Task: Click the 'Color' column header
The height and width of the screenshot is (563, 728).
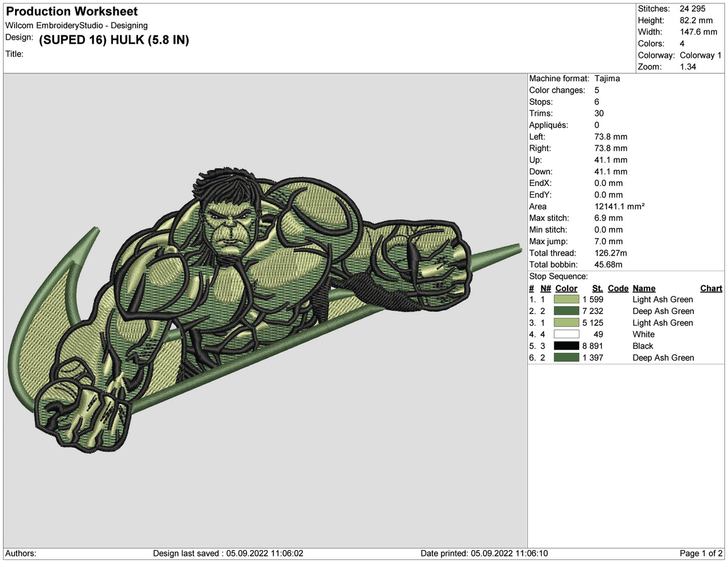Action: click(566, 288)
